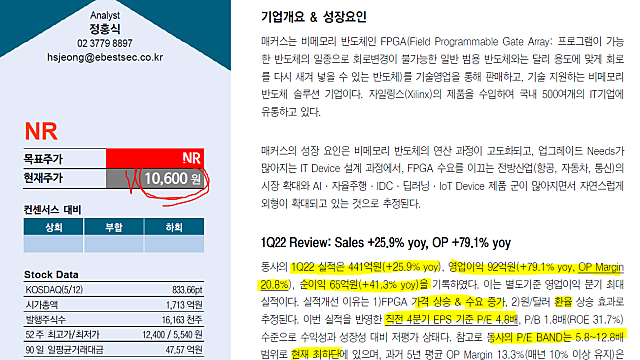The width and height of the screenshot is (640, 360).
Task: Click the large red NR rating text
Action: click(x=41, y=131)
